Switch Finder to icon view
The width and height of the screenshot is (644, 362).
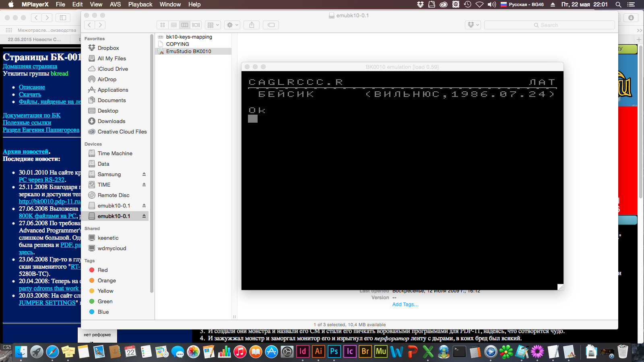163,25
